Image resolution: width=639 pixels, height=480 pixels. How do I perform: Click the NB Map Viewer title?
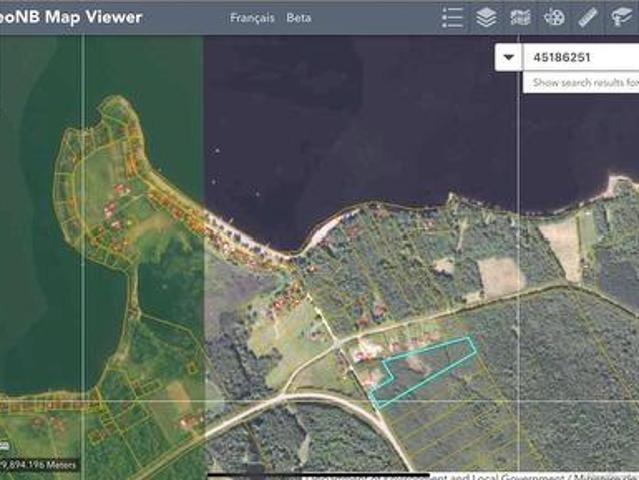71,17
